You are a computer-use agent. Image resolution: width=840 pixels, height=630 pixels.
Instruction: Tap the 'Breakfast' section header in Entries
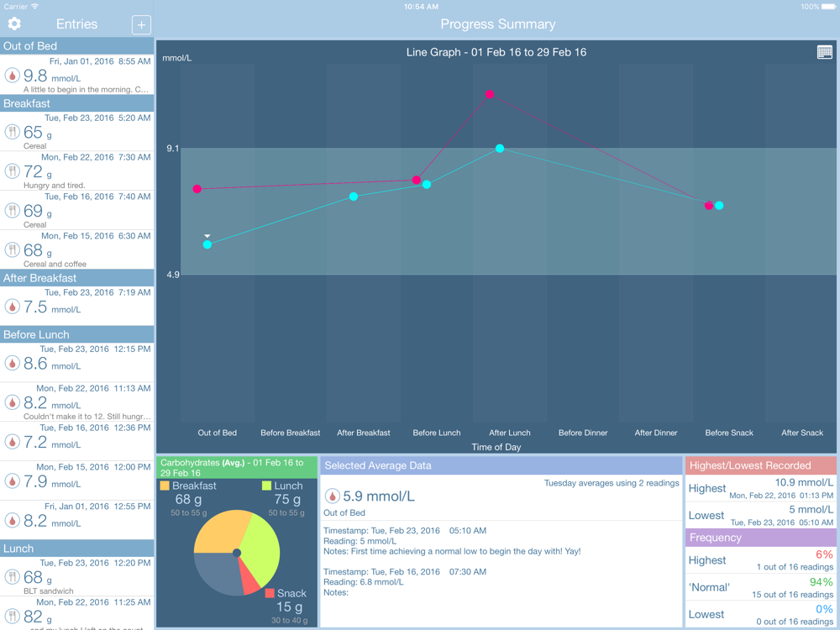point(77,103)
